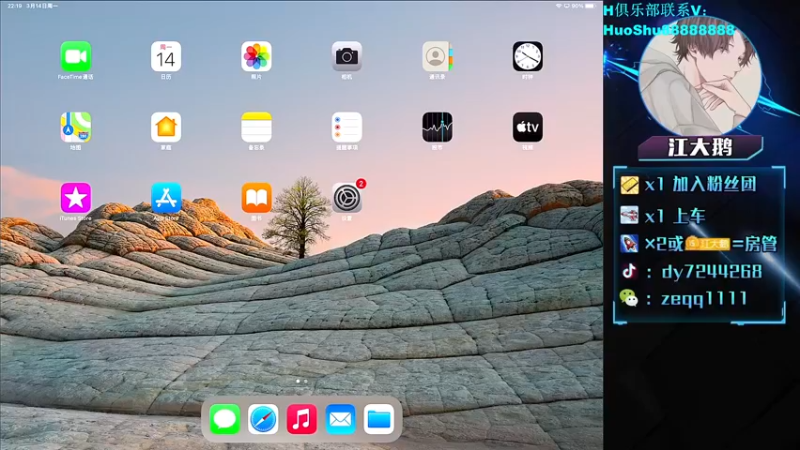
Task: Launch the iTunes Store app
Action: click(x=76, y=197)
